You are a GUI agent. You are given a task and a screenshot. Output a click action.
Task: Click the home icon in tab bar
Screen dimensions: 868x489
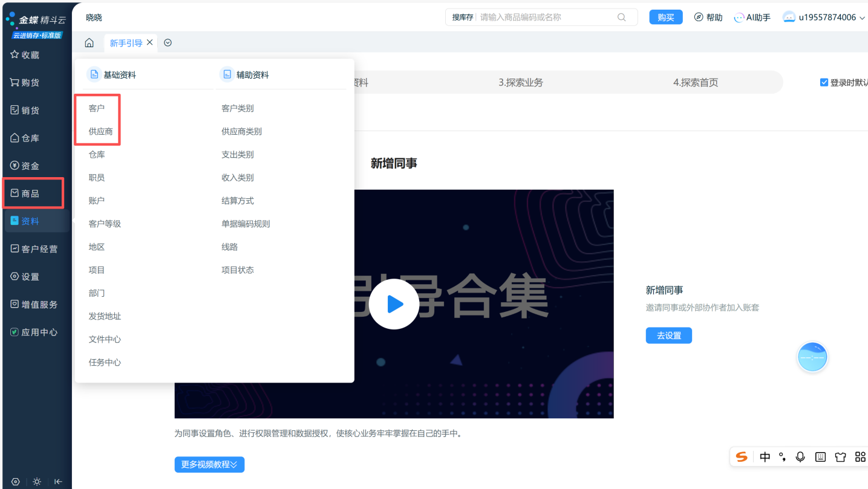point(89,43)
